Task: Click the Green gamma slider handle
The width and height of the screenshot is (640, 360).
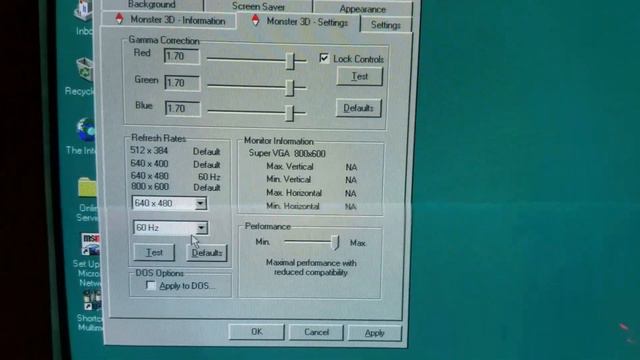Action: pyautogui.click(x=290, y=87)
